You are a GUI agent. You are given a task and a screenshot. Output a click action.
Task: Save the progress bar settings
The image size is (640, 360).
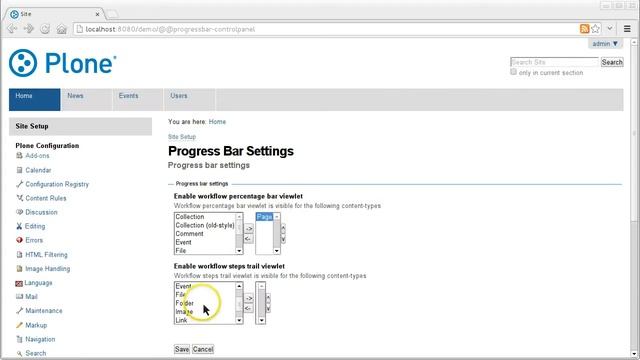182,349
